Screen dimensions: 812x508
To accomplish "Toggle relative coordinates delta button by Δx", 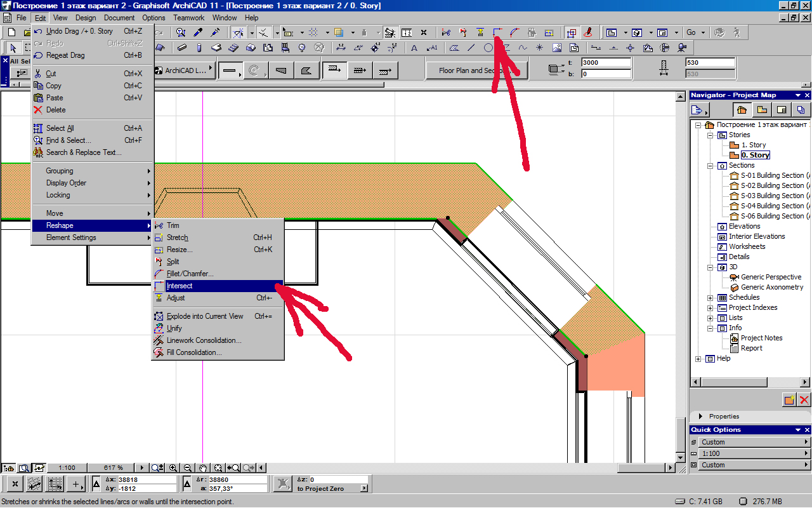I will click(x=96, y=485).
